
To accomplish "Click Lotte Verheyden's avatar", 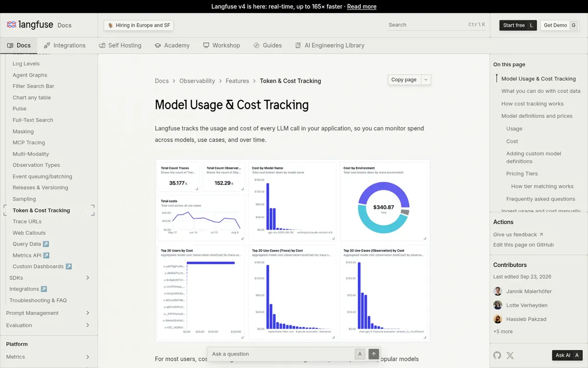I will (x=498, y=305).
